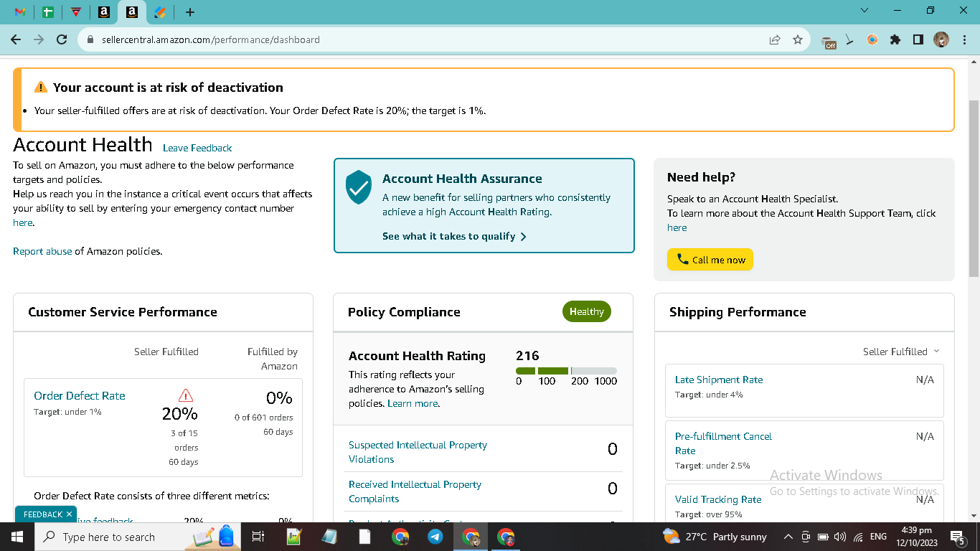Viewport: 980px width, 551px height.
Task: Click the Account Health Assurance shield icon
Action: coord(359,187)
